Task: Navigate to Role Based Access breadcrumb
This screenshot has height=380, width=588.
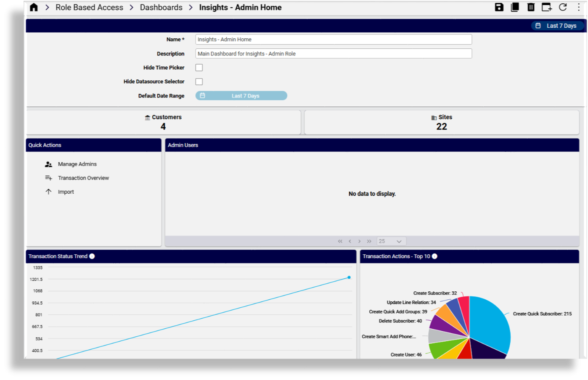Action: [x=89, y=7]
